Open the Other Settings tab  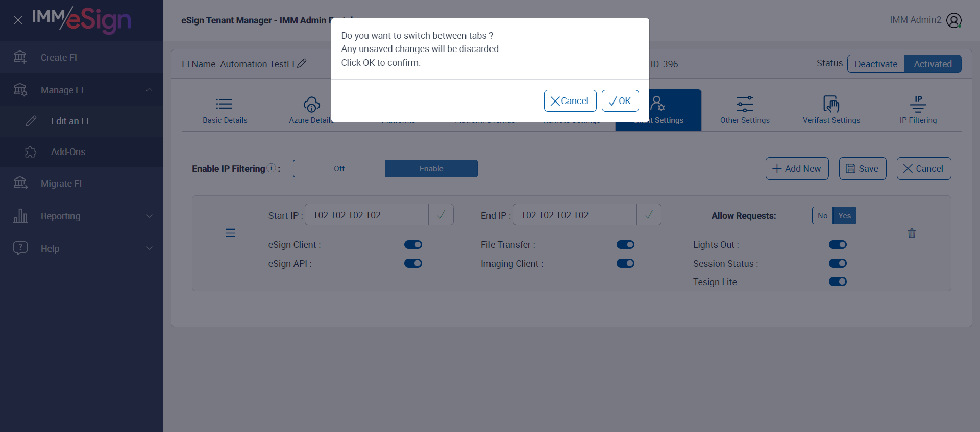745,110
